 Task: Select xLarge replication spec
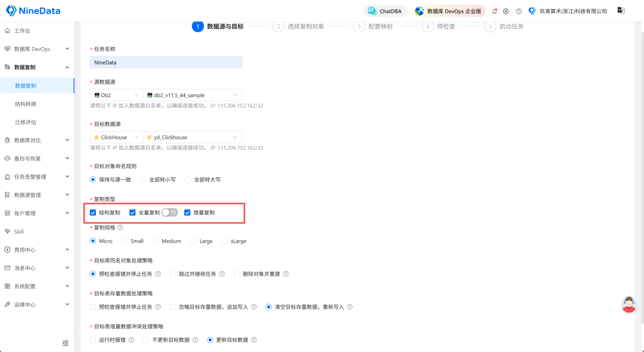coord(225,241)
